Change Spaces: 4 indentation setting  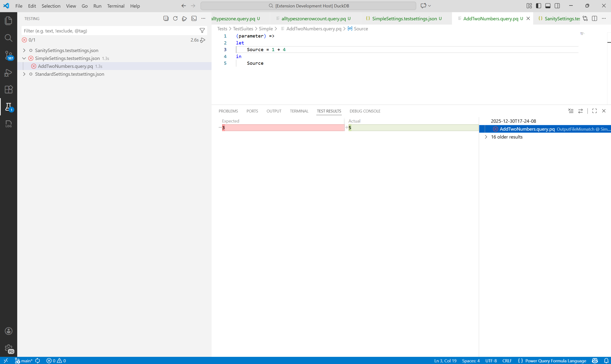471,361
